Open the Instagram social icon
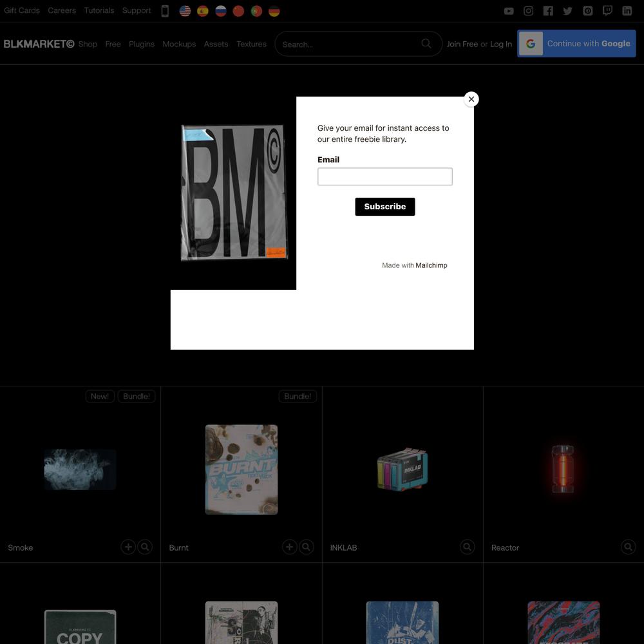This screenshot has height=644, width=644. (528, 11)
